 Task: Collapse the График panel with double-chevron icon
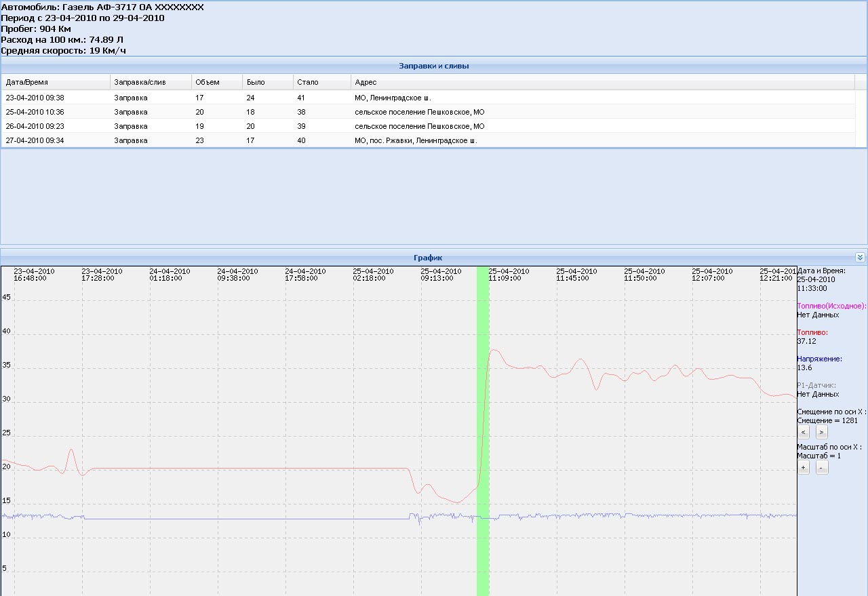pyautogui.click(x=860, y=258)
